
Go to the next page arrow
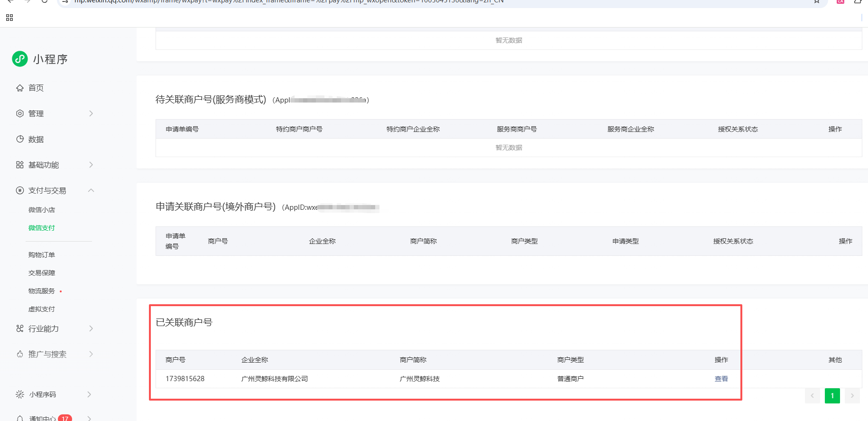tap(852, 396)
